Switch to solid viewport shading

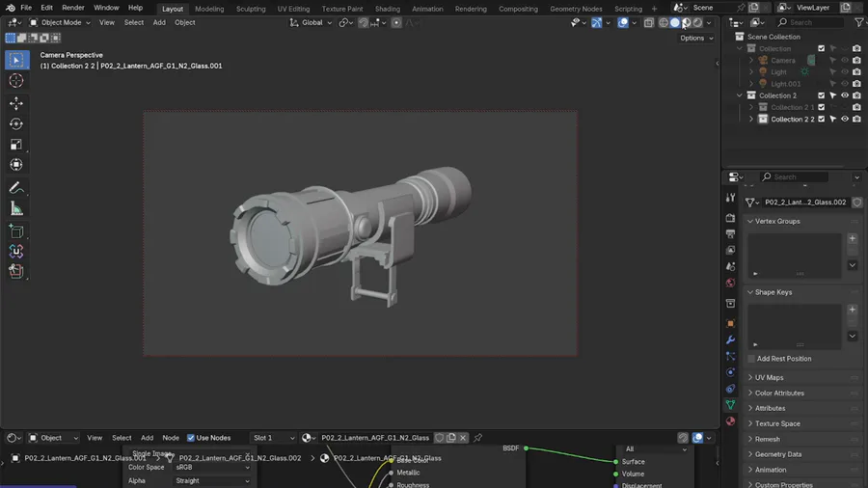coord(675,23)
